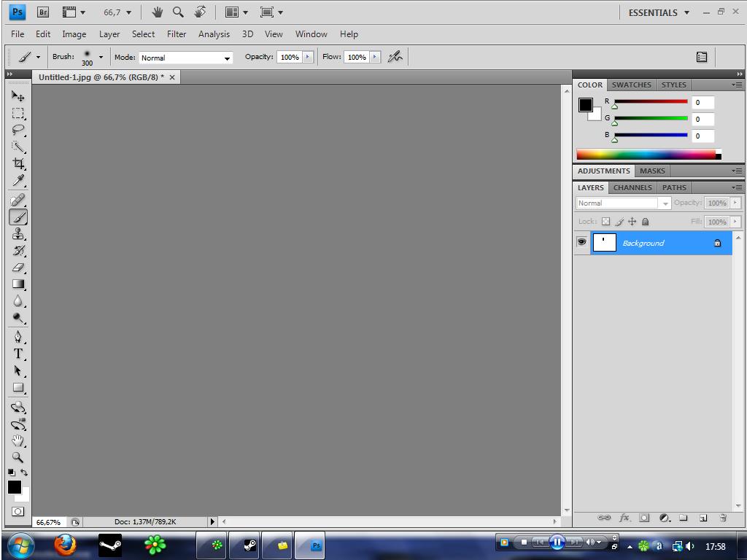Select the 3D Rotate tool

tap(18, 407)
